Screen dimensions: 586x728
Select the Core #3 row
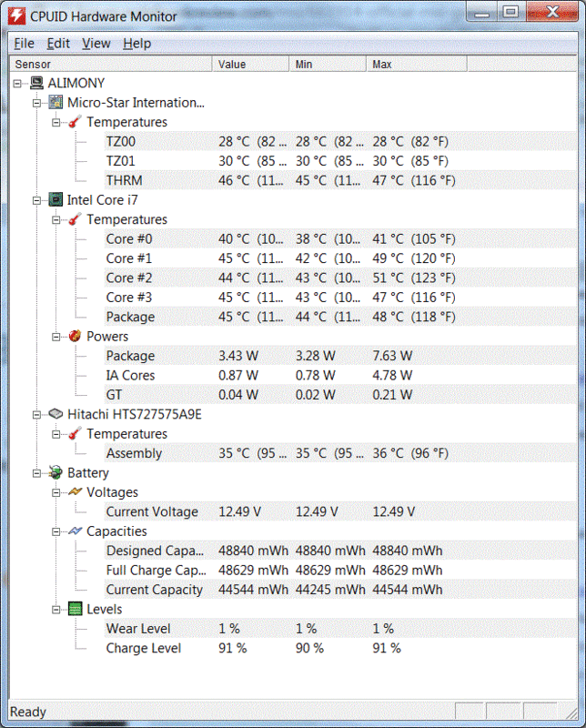tap(341, 298)
